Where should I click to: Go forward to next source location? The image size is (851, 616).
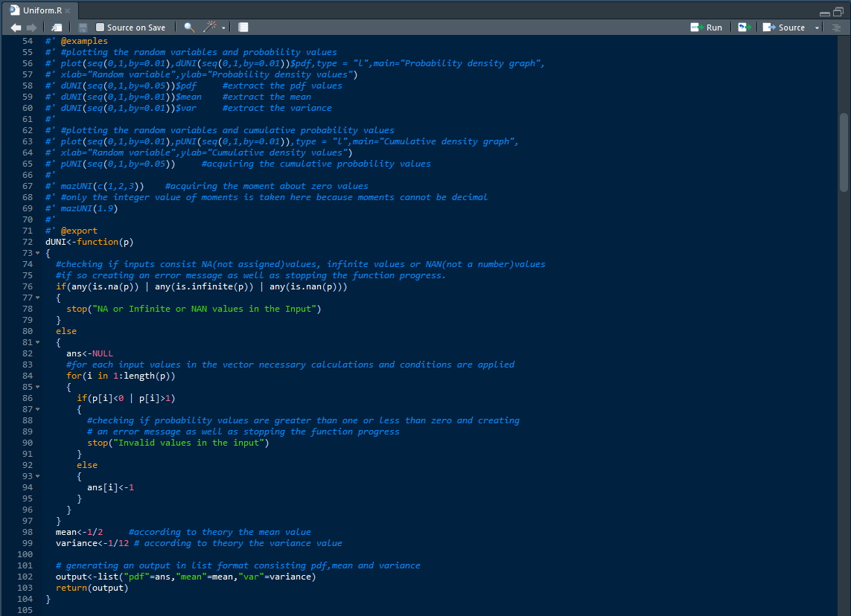click(32, 28)
